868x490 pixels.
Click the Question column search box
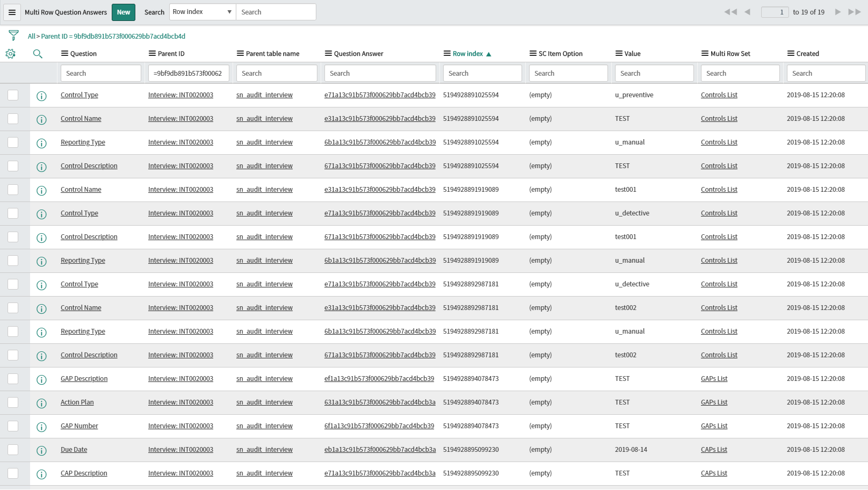[x=101, y=73]
